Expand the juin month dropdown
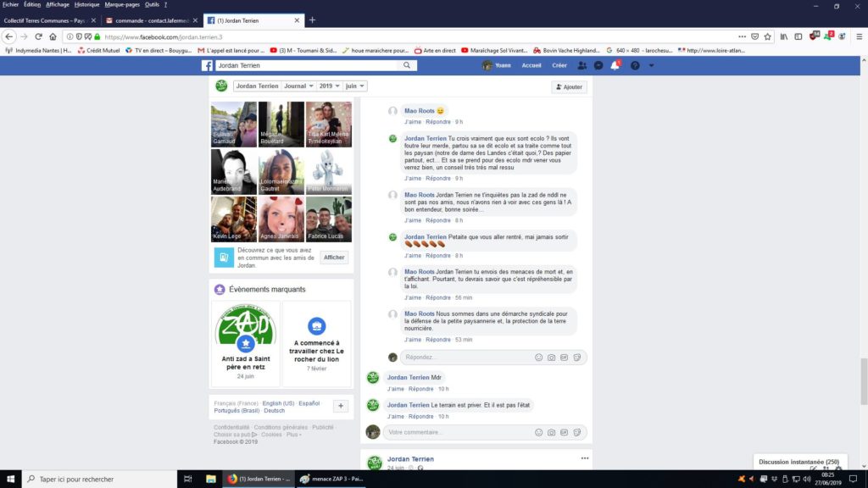 coord(354,86)
